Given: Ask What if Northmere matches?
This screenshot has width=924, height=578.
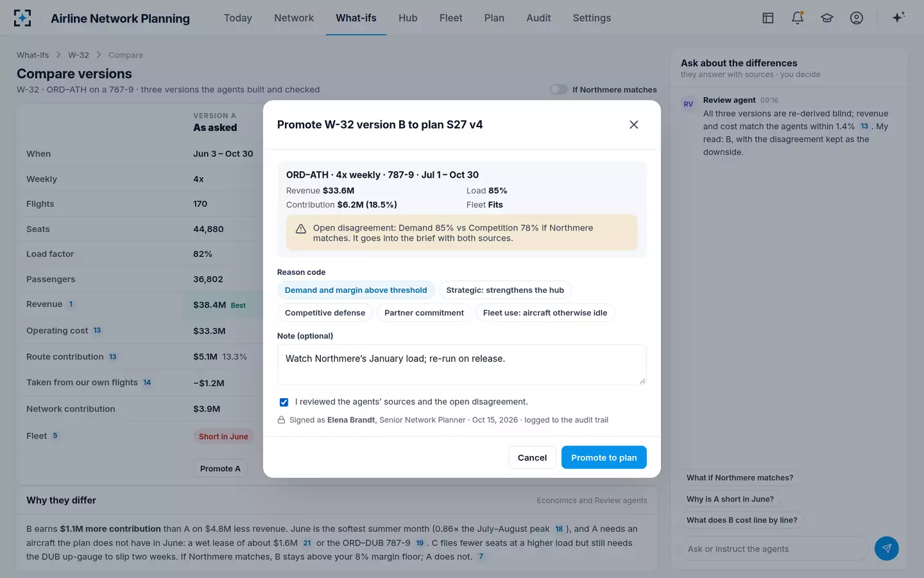Looking at the screenshot, I should point(740,478).
